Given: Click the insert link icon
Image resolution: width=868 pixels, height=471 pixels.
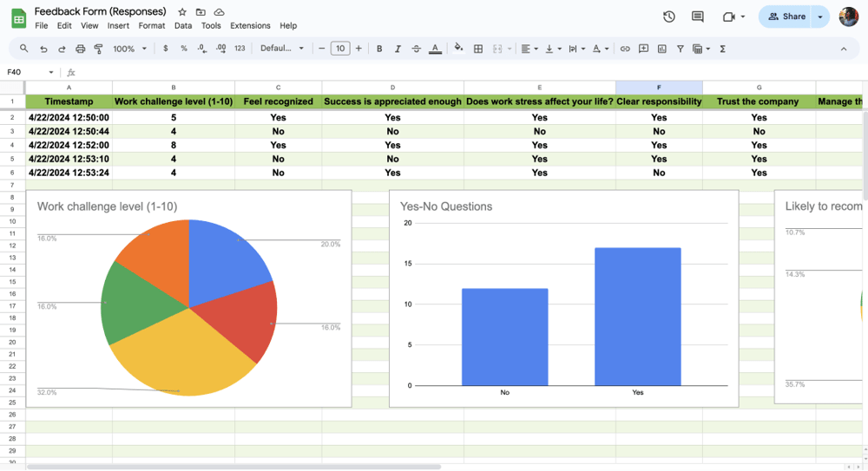Looking at the screenshot, I should [624, 49].
